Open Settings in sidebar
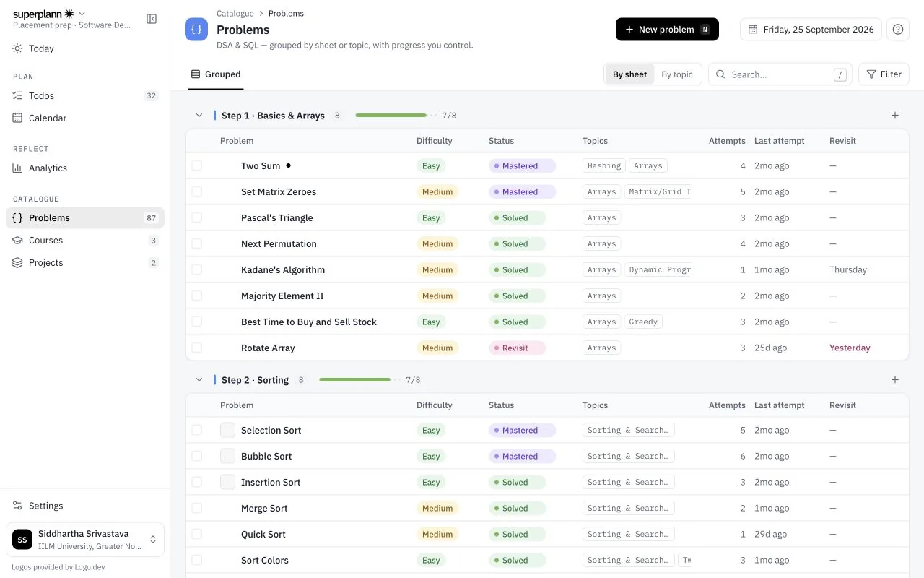Viewport: 924px width, 578px height. [85, 506]
